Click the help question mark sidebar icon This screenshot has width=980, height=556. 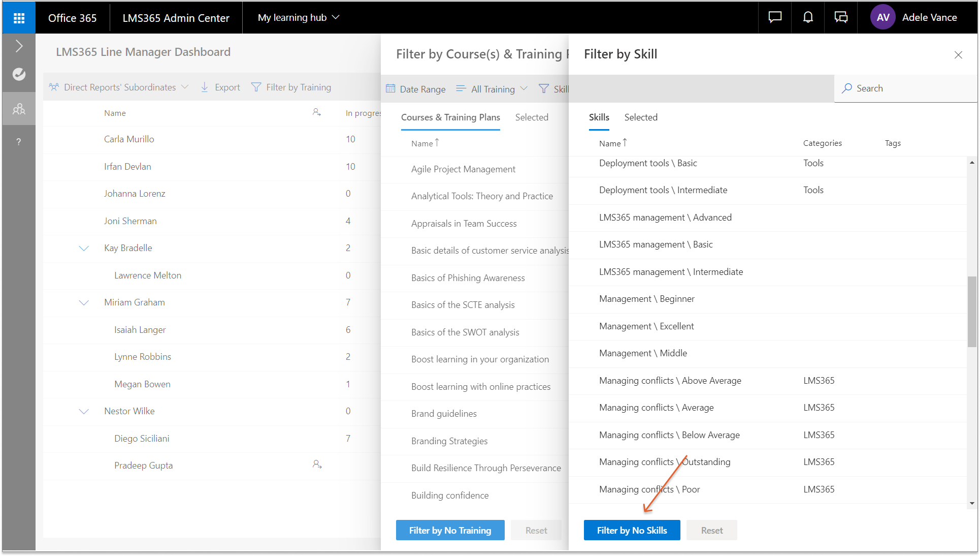[19, 142]
